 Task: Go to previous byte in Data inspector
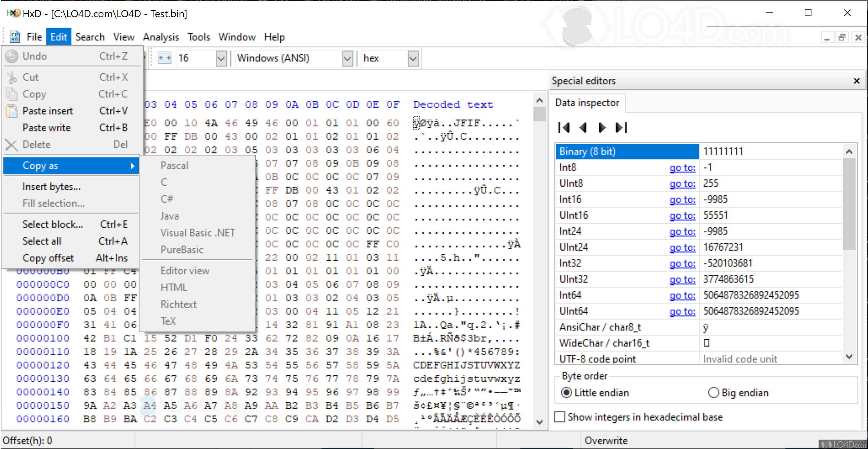(583, 128)
